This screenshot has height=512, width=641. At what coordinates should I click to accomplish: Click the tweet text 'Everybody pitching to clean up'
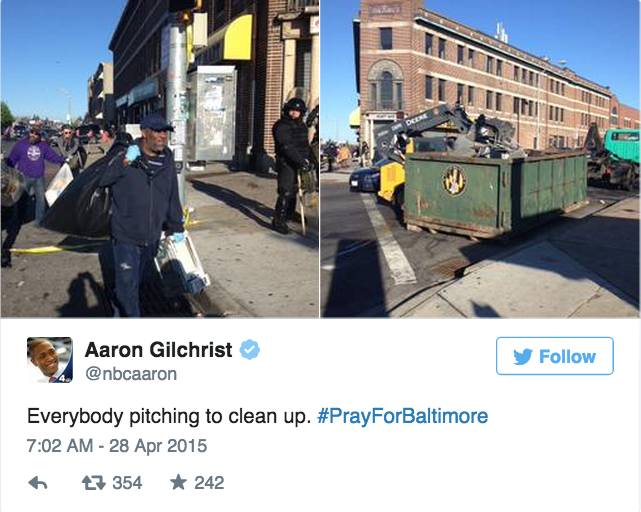[166, 416]
